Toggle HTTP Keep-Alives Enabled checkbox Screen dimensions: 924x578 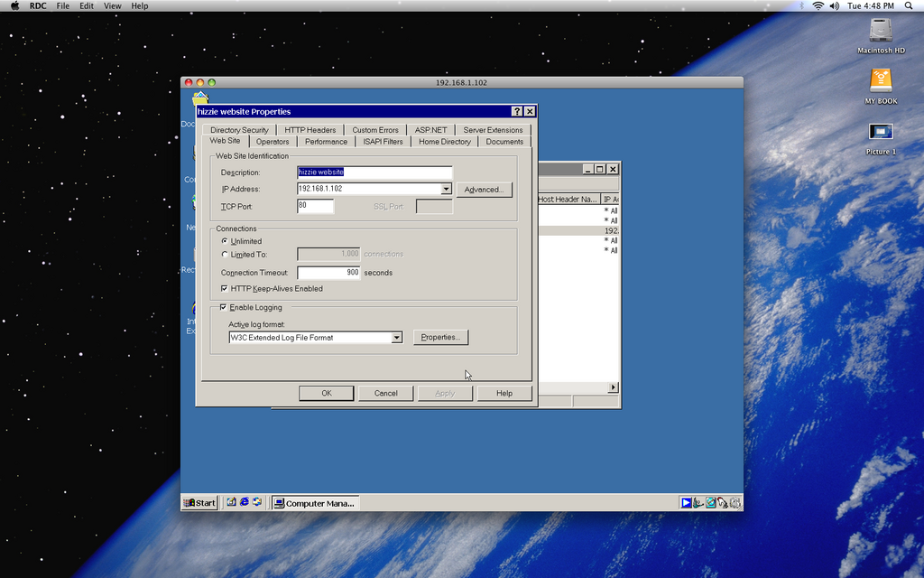tap(225, 288)
